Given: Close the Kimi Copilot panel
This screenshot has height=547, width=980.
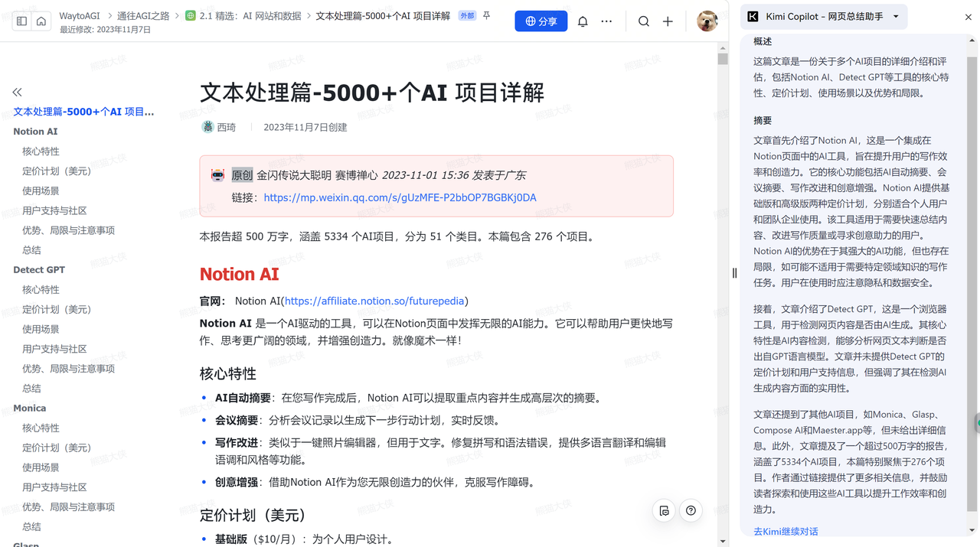Looking at the screenshot, I should (969, 17).
